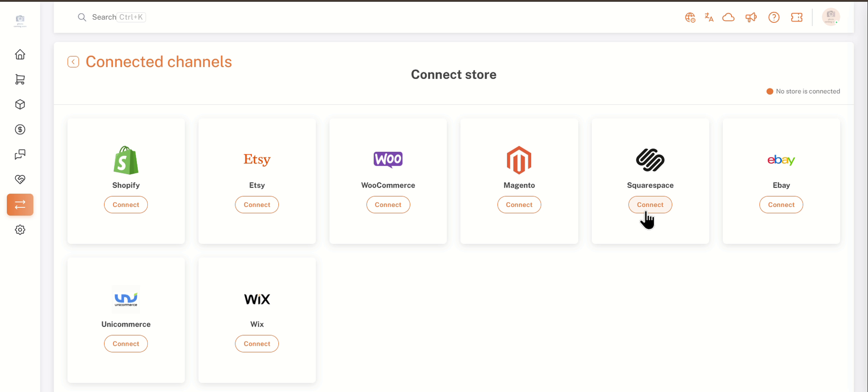Connect the Unicommerce store

tap(126, 344)
